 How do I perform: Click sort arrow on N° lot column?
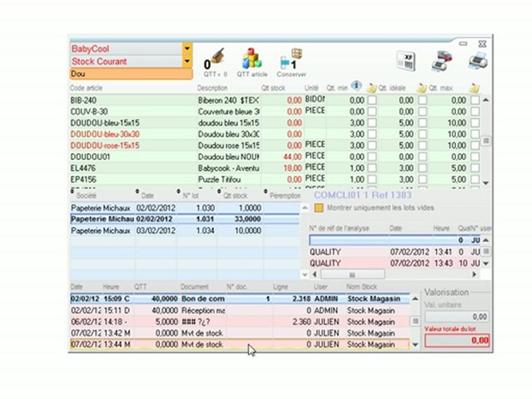pos(178,191)
